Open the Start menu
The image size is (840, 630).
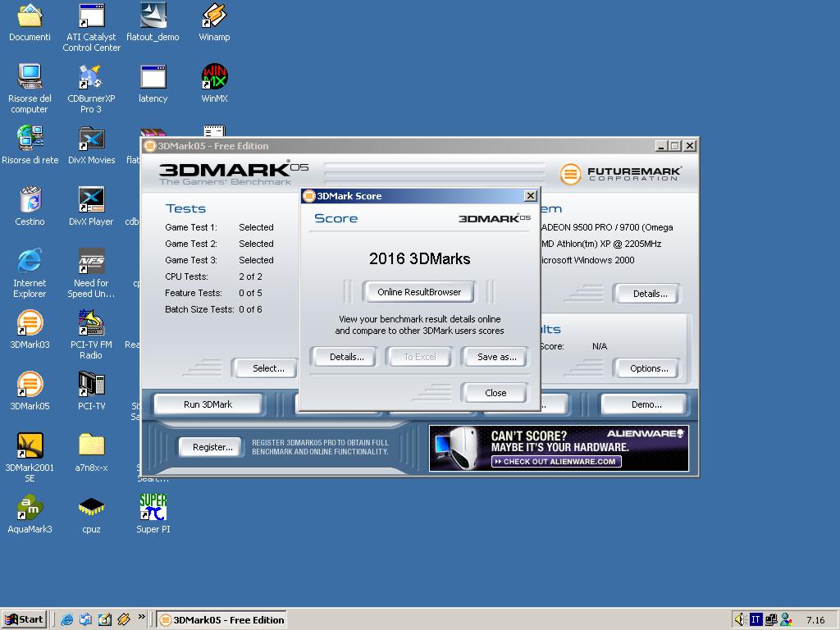coord(24,620)
